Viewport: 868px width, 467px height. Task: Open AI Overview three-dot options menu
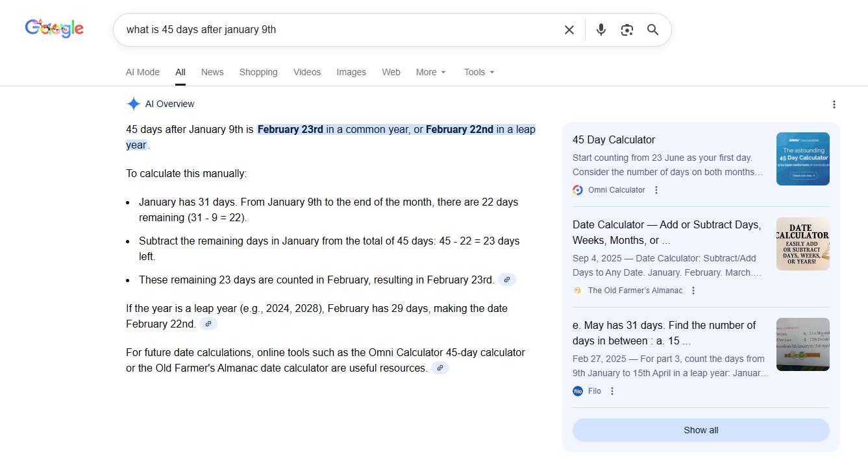coord(834,104)
